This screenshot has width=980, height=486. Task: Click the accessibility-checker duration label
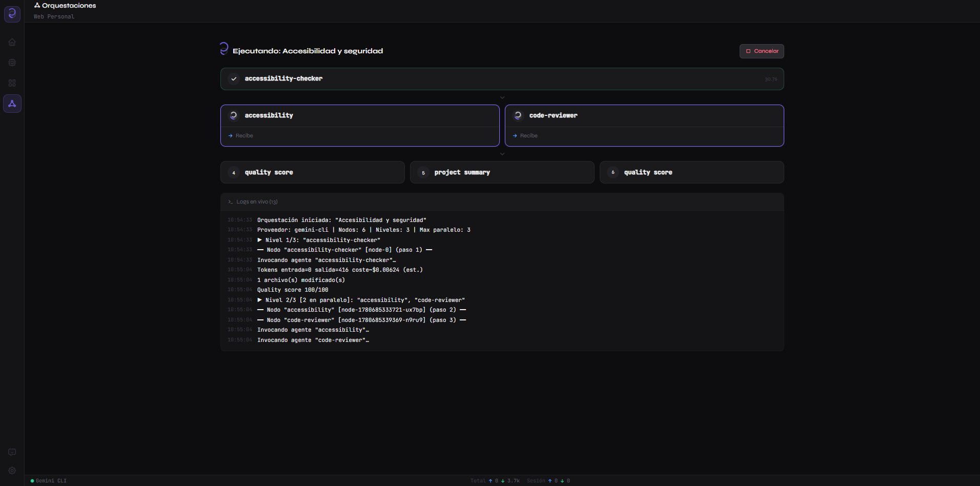coord(771,79)
